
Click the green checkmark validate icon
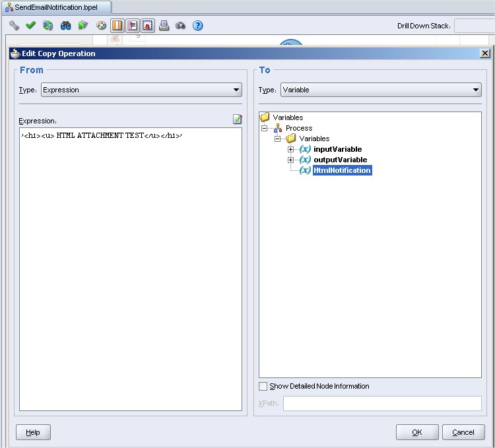click(x=30, y=26)
